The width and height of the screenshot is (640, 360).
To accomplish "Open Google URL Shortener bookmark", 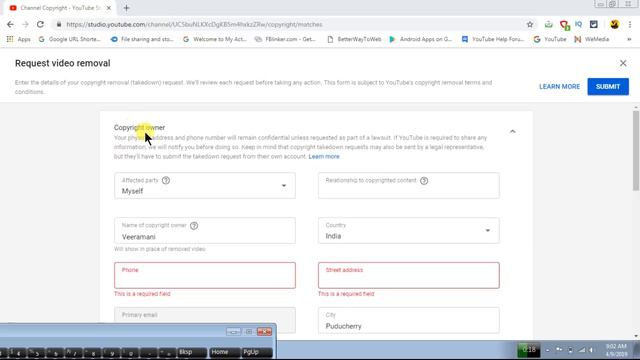I will pos(69,39).
